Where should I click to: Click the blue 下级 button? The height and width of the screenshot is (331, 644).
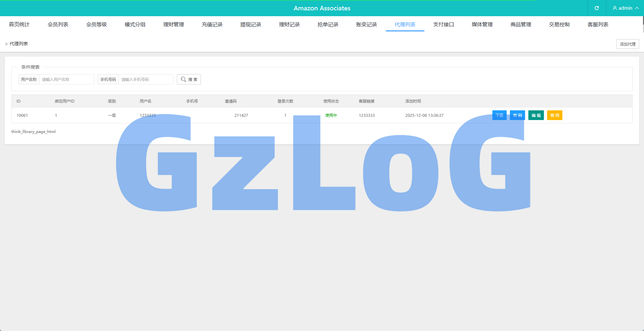(499, 115)
